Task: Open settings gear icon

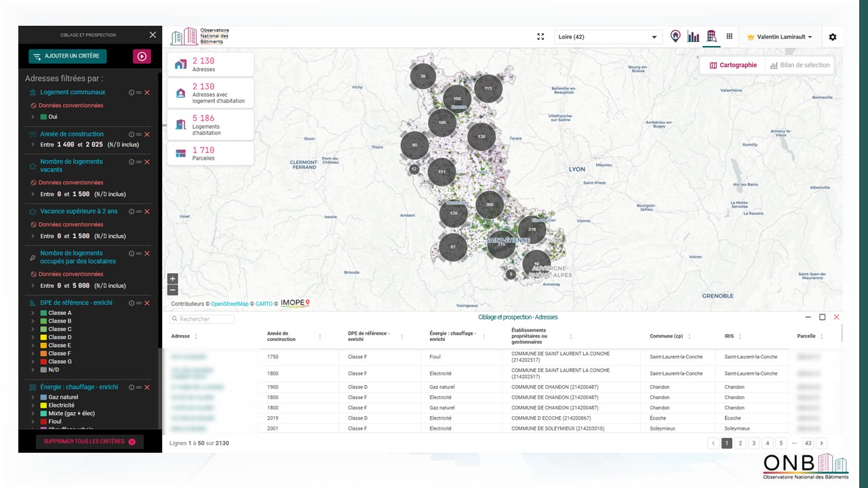Action: tap(833, 37)
